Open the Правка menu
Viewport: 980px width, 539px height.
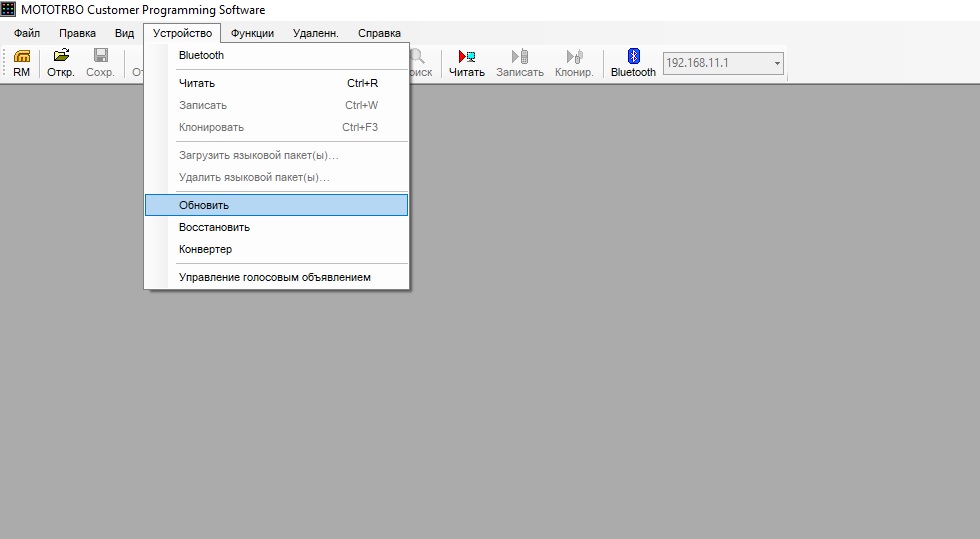point(78,33)
